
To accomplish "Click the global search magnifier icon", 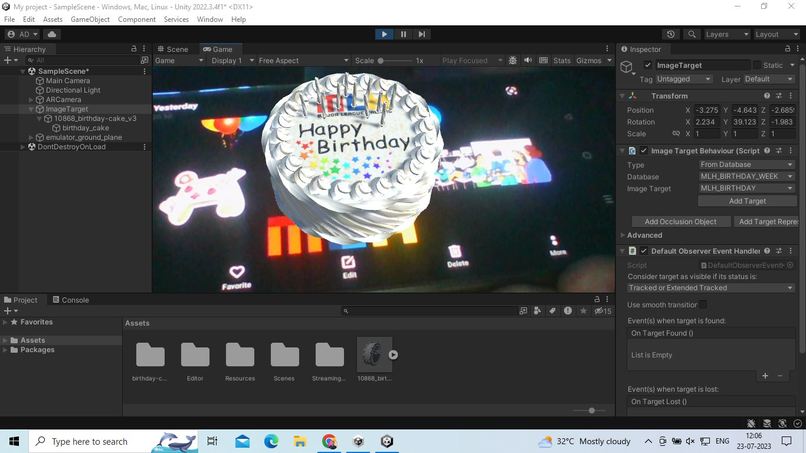I will (x=692, y=34).
